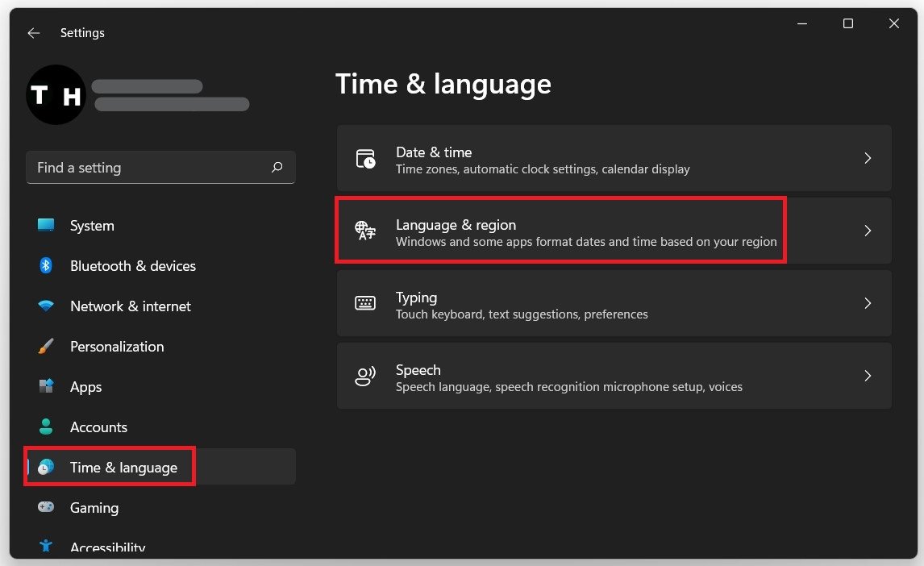Click inside the Find a setting field
Viewport: 924px width, 566px height.
[x=145, y=167]
